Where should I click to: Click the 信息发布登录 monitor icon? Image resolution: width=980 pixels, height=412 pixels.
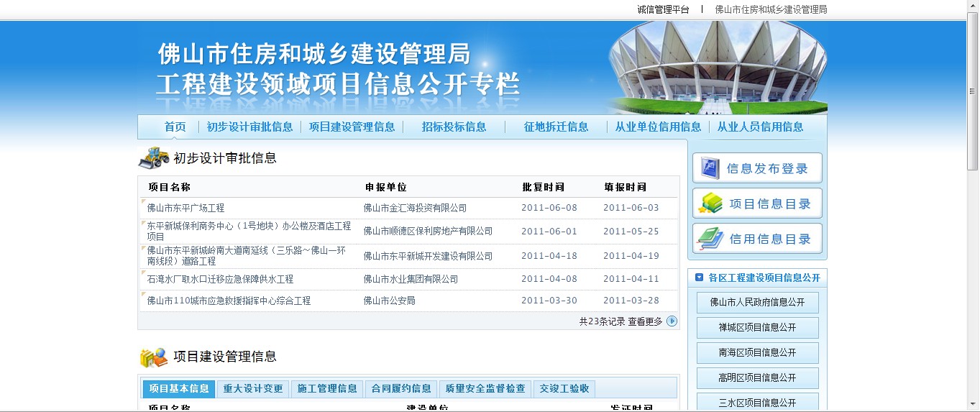point(710,168)
